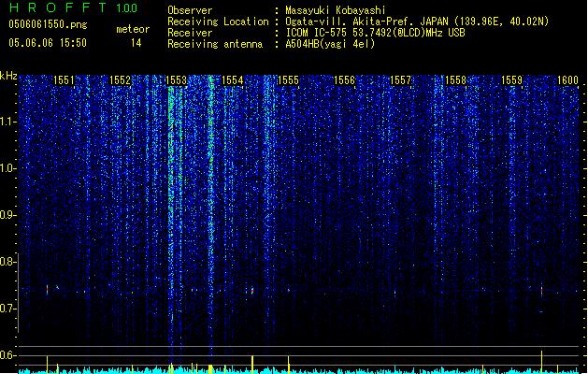The image size is (588, 374).
Task: Click the observer name Masayuki Kobayashi
Action: tap(336, 10)
